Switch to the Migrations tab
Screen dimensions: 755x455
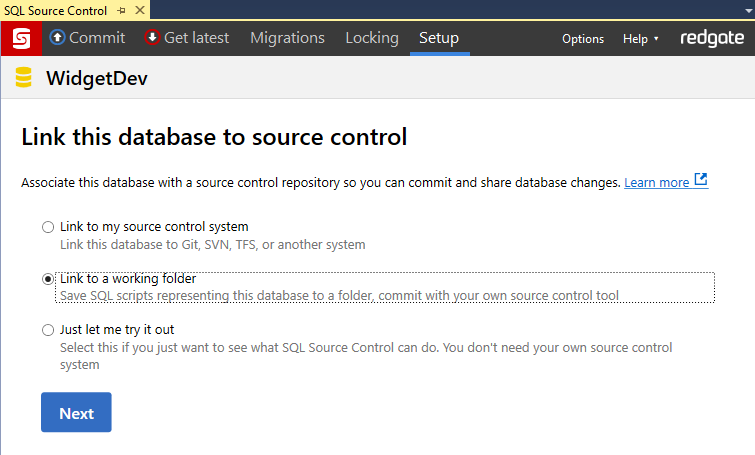pos(287,38)
